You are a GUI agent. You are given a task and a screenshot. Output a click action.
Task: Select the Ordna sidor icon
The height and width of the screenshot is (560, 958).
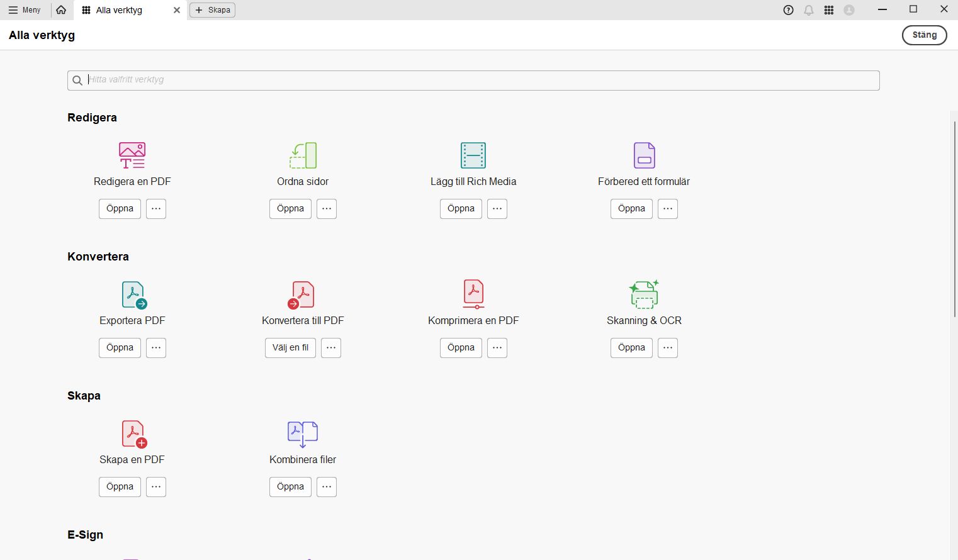click(303, 155)
